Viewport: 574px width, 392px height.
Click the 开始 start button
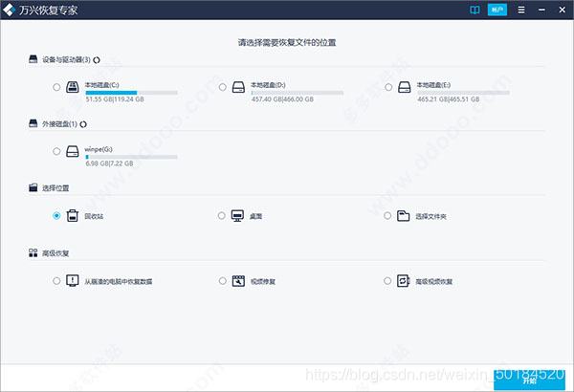coord(529,381)
